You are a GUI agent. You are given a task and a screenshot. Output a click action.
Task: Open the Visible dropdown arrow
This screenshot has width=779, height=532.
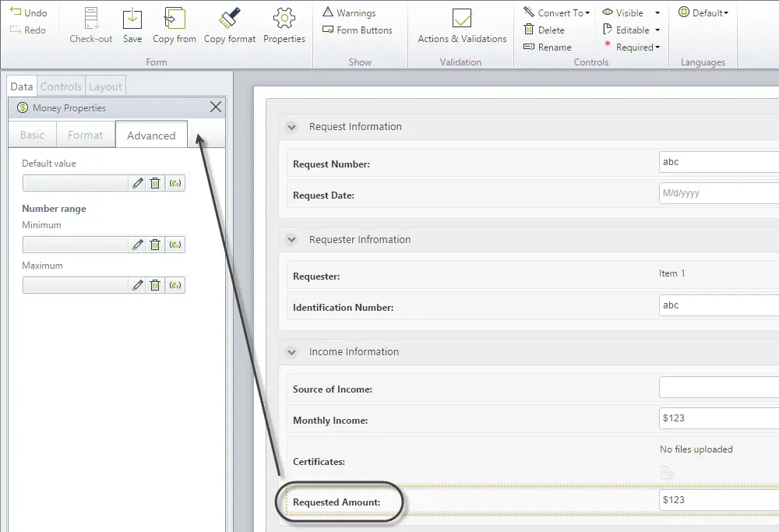click(657, 13)
